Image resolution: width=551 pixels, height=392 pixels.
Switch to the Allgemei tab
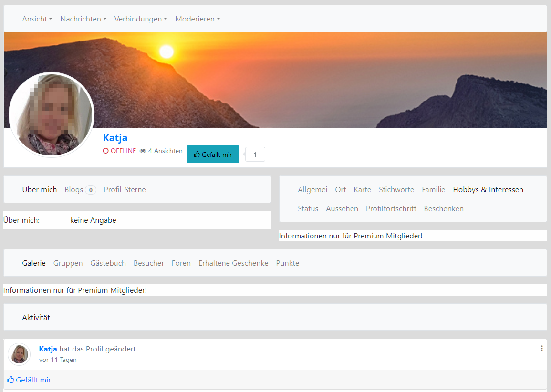(x=312, y=190)
